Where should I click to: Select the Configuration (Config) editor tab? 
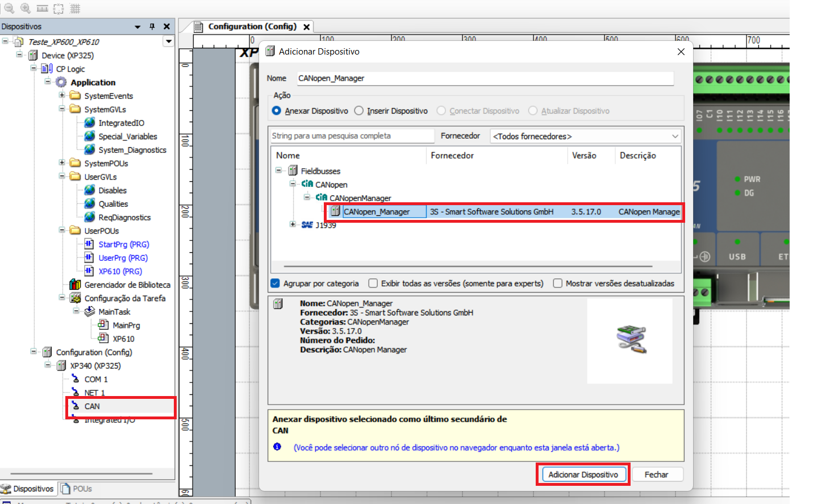pyautogui.click(x=252, y=27)
